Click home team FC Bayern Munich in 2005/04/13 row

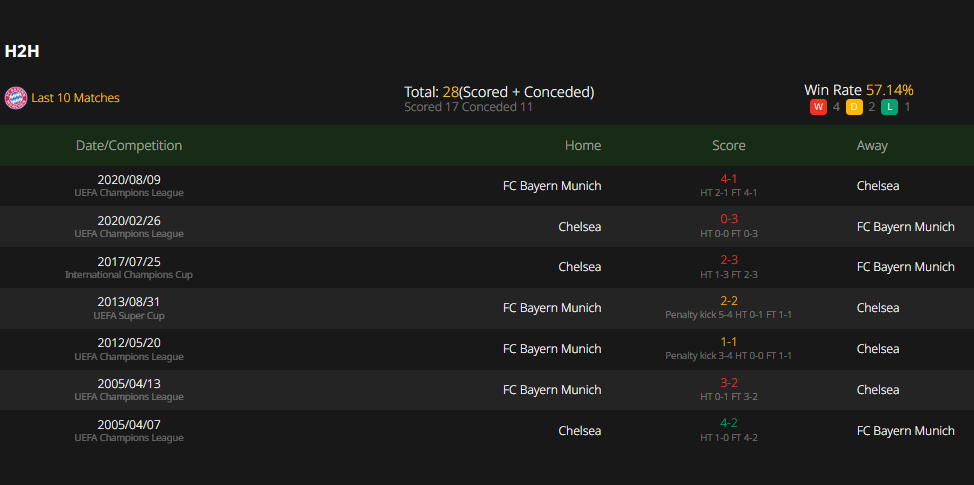(x=552, y=390)
